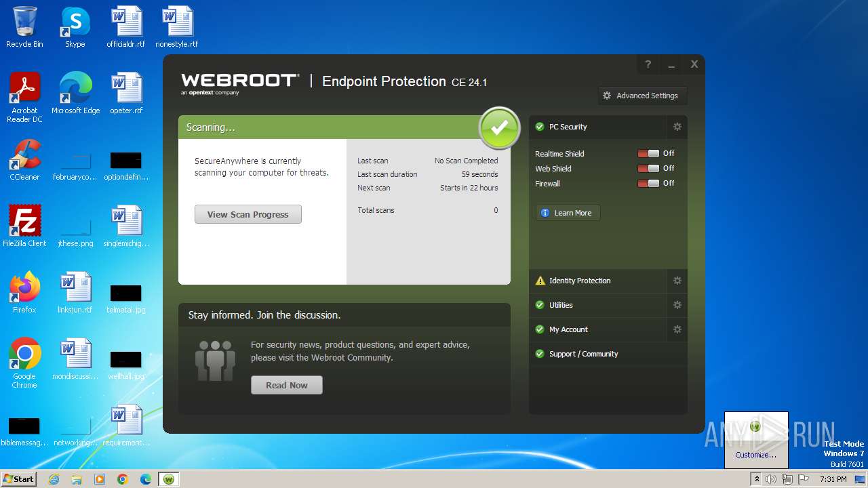Click View Scan Progress button
868x488 pixels.
coord(248,214)
